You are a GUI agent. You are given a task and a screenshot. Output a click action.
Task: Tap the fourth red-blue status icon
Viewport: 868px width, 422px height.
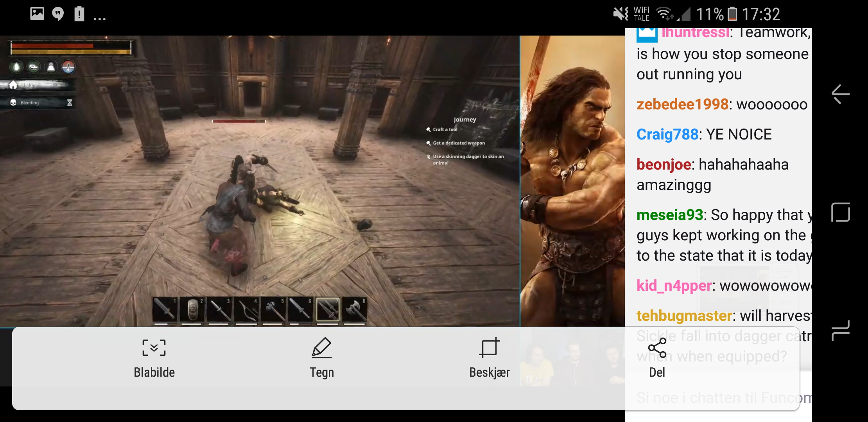click(x=68, y=67)
